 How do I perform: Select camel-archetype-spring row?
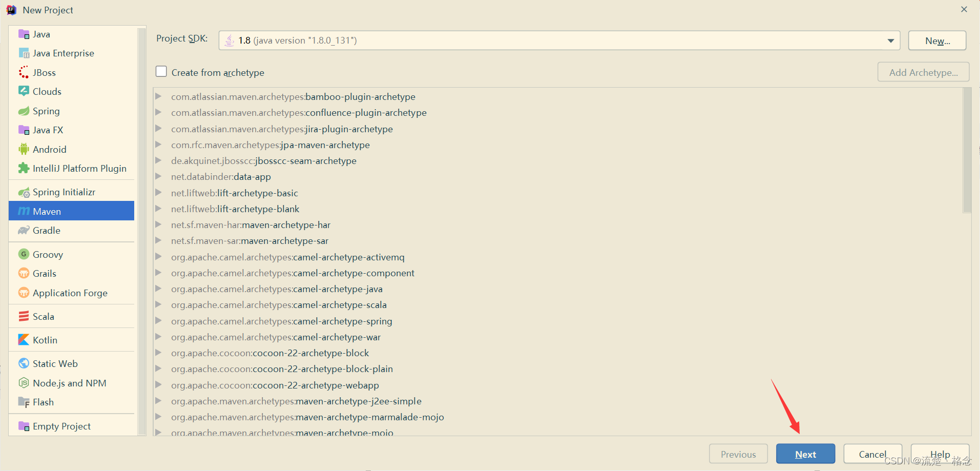558,321
